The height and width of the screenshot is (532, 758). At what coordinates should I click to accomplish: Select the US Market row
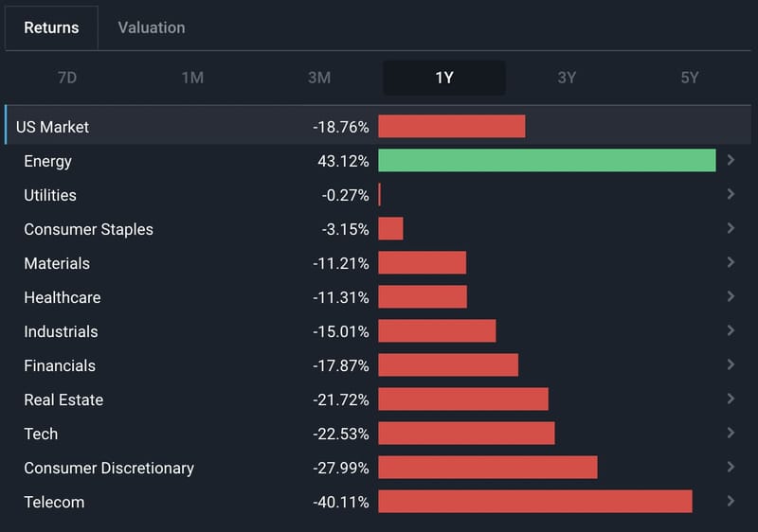coord(378,125)
